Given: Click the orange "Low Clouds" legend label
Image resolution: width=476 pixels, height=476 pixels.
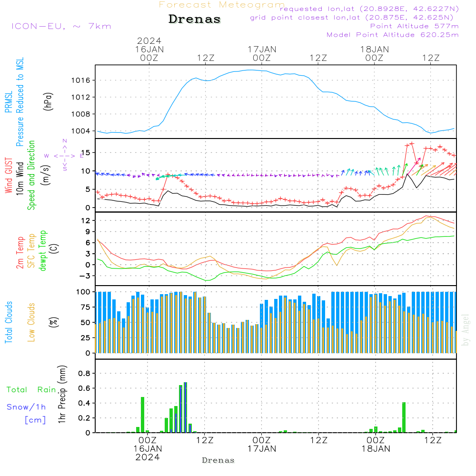Looking at the screenshot, I should (31, 322).
